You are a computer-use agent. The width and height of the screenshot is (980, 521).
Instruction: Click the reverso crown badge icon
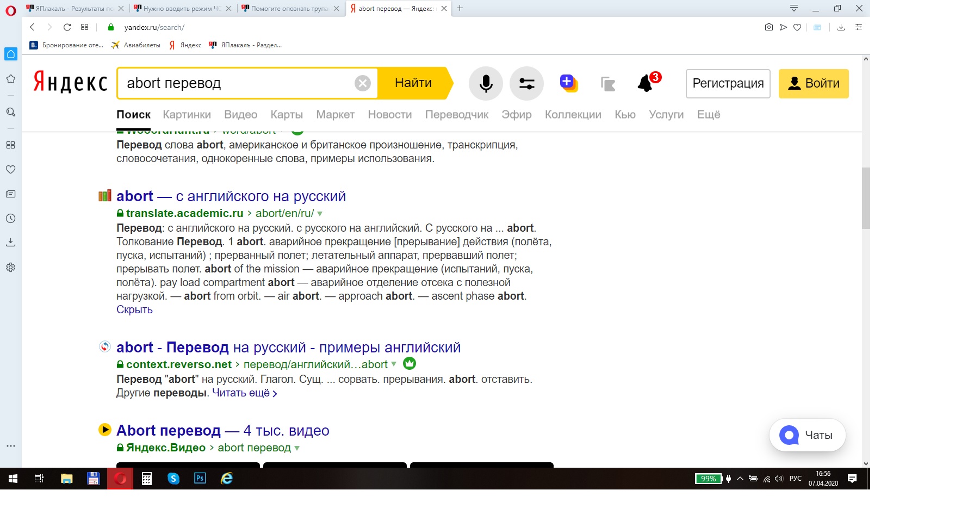coord(410,363)
